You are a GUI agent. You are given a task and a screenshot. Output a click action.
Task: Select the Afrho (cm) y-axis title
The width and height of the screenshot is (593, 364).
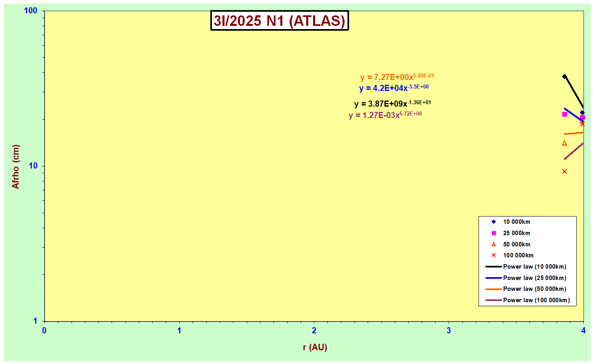16,166
